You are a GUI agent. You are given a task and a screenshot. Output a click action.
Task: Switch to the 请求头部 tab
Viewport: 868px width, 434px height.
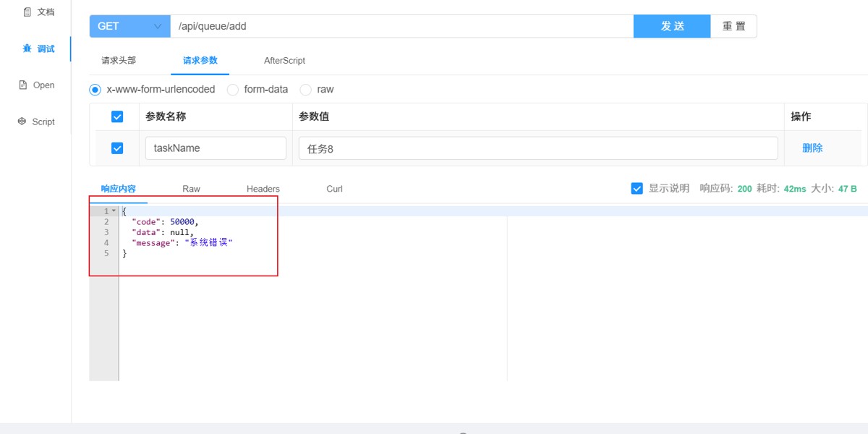(x=119, y=61)
